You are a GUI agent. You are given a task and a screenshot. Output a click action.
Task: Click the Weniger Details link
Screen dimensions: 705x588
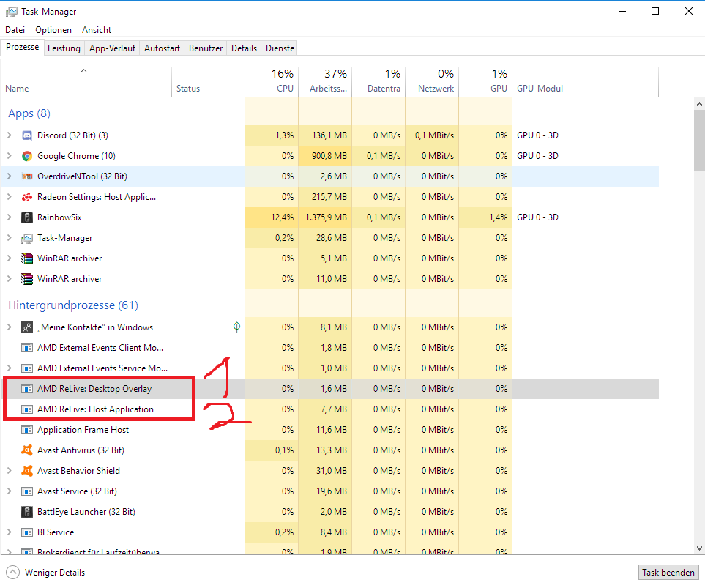55,573
